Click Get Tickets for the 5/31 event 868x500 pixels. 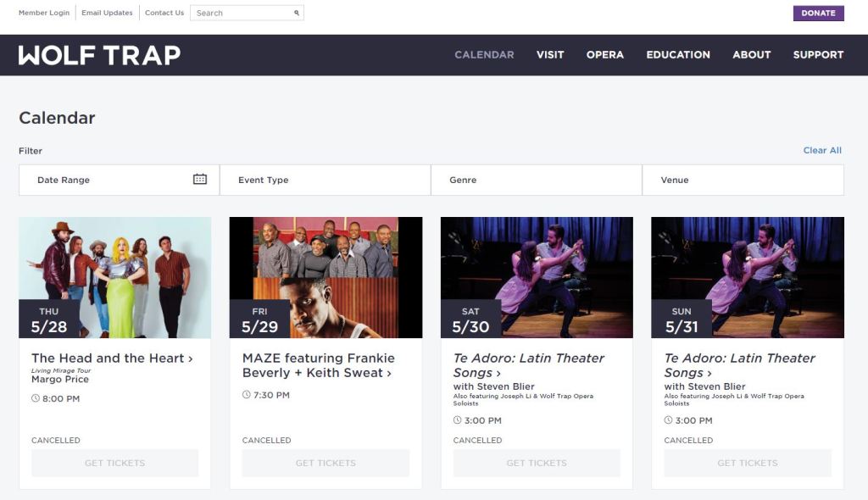pyautogui.click(x=747, y=463)
